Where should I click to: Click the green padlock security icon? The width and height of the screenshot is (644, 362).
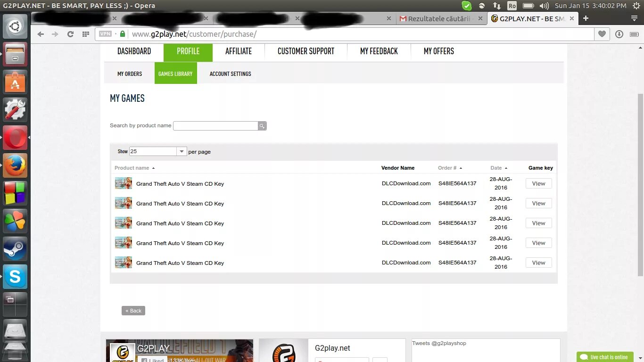coord(123,34)
